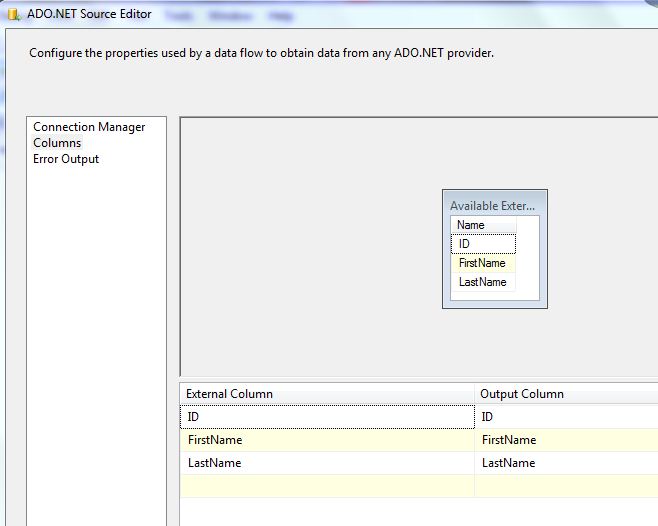Click the ADO.NET Source Editor title icon
The height and width of the screenshot is (526, 658).
pos(14,14)
